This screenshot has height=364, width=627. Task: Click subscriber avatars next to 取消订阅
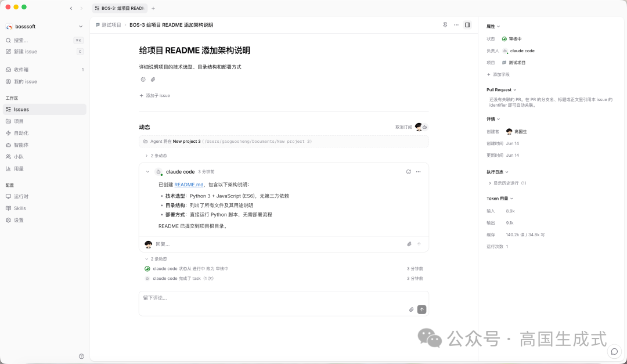pos(421,127)
